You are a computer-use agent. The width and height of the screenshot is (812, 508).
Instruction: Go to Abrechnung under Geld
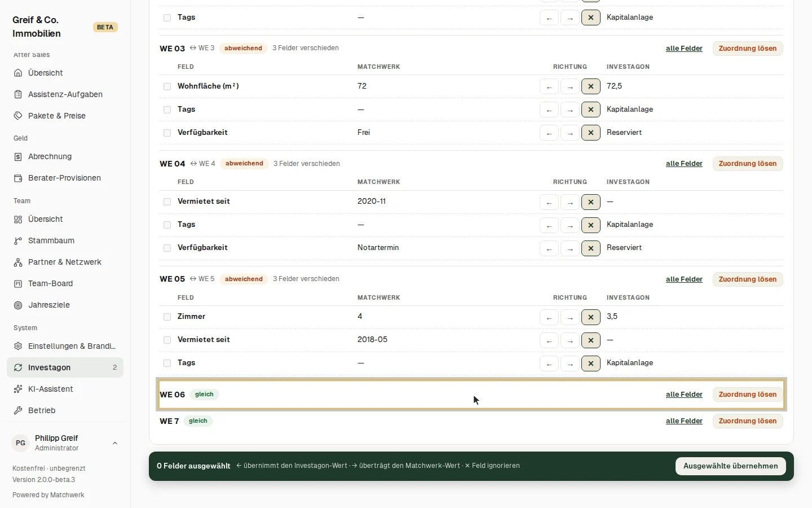[x=65, y=156]
